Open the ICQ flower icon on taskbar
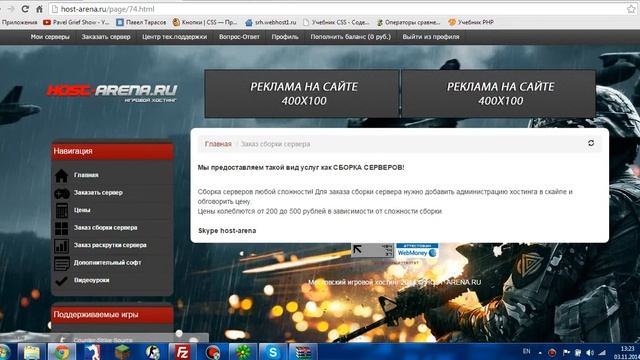 [243, 352]
